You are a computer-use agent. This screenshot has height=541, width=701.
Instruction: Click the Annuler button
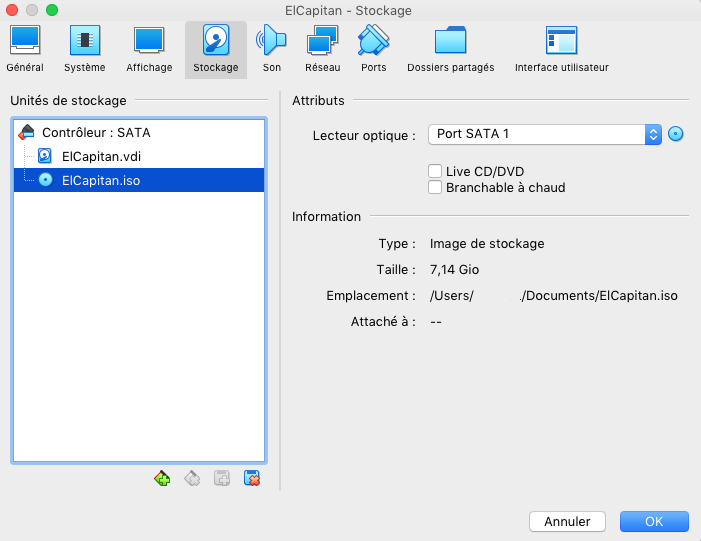567,521
